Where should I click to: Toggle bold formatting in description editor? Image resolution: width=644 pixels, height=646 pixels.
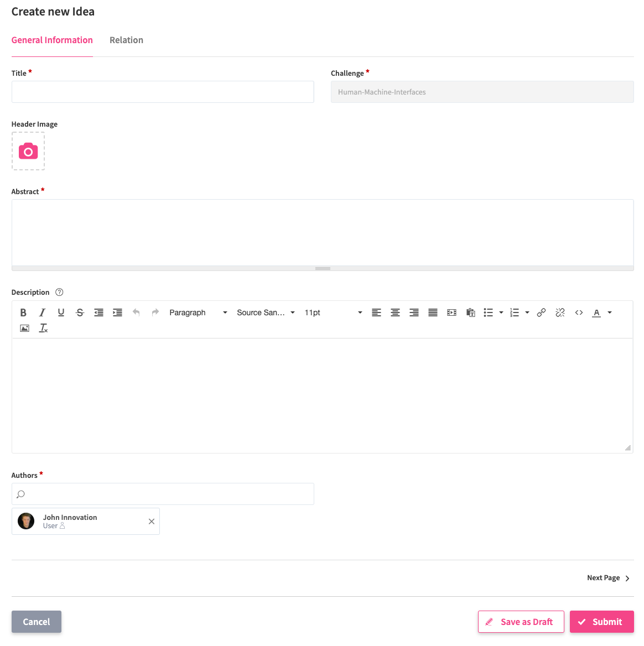[23, 312]
